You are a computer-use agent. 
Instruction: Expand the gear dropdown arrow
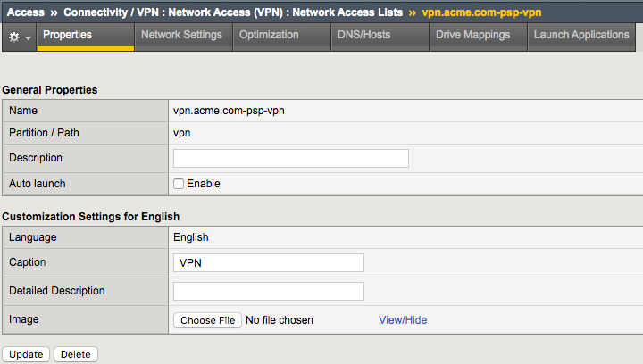tap(28, 37)
